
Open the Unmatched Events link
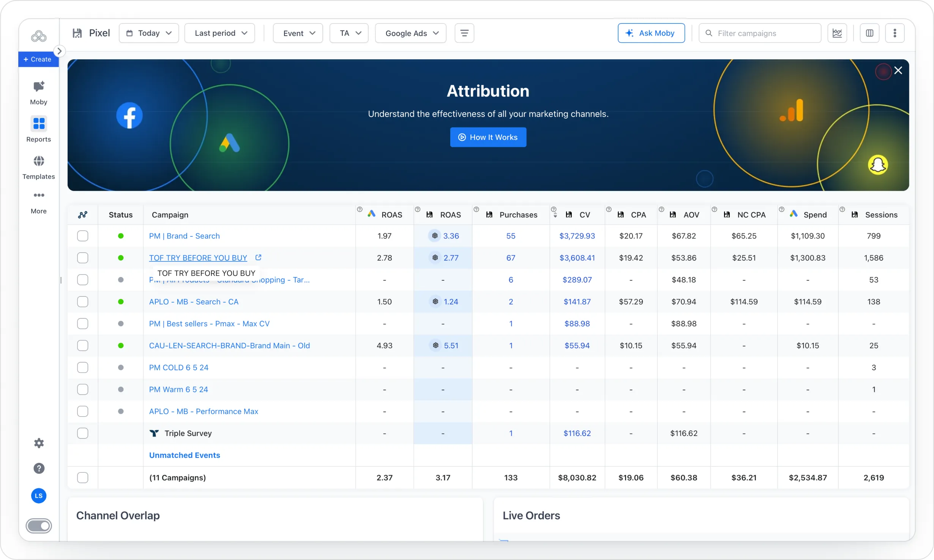(x=185, y=455)
